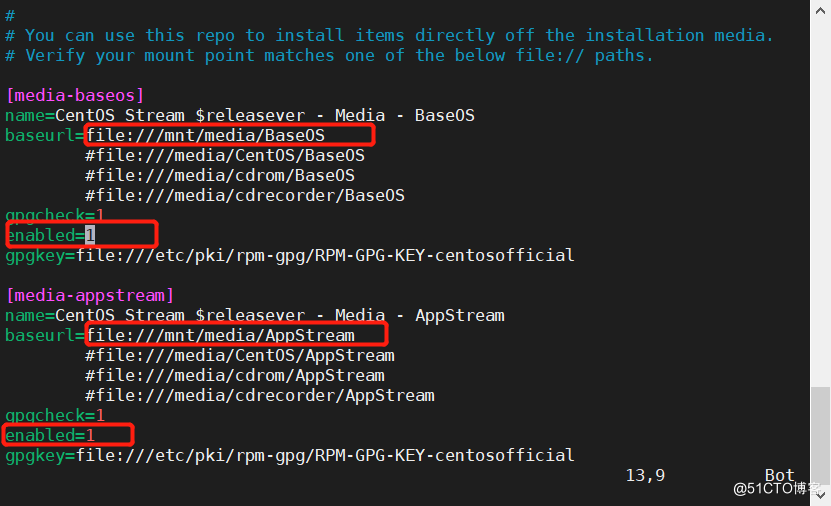Click #file:///media/cdrom/AppStream commented line
Viewport: 831px width, 506px height.
click(235, 376)
